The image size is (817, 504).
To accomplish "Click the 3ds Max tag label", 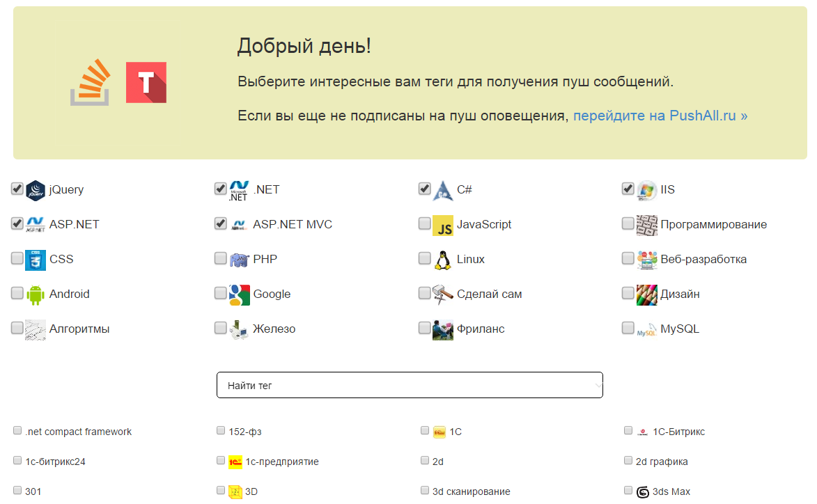I will click(x=671, y=491).
